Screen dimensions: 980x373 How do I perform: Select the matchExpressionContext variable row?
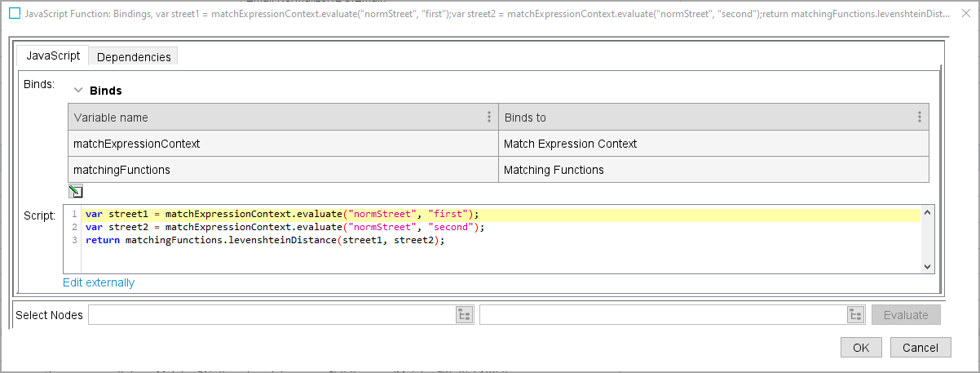(283, 144)
